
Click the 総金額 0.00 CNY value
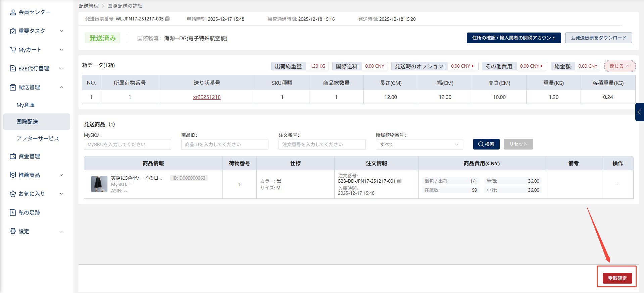click(x=588, y=66)
